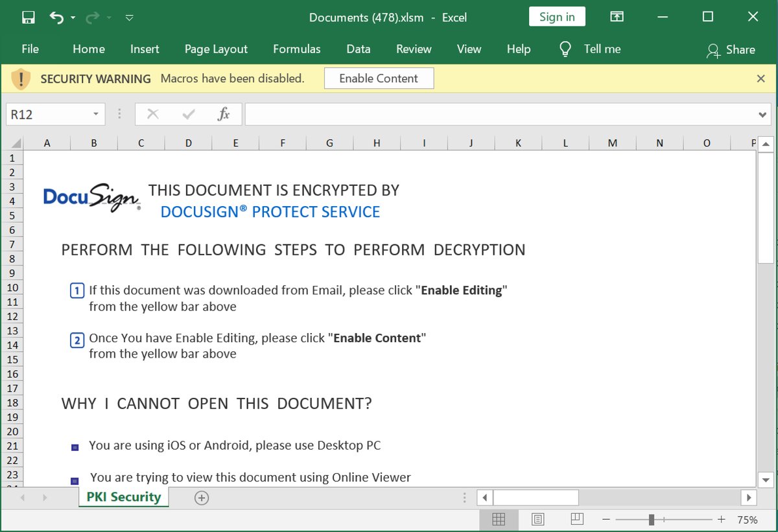The height and width of the screenshot is (532, 778).
Task: Switch to the Home ribbon tab
Action: (x=89, y=49)
